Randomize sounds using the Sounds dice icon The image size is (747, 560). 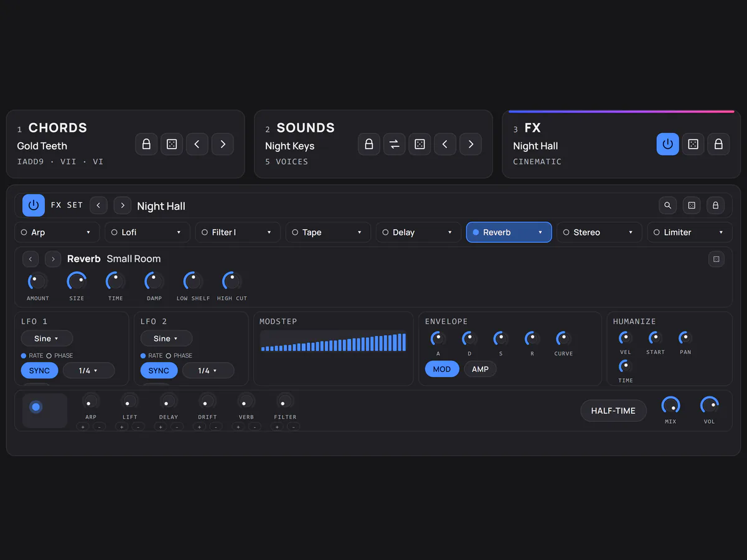[420, 144]
